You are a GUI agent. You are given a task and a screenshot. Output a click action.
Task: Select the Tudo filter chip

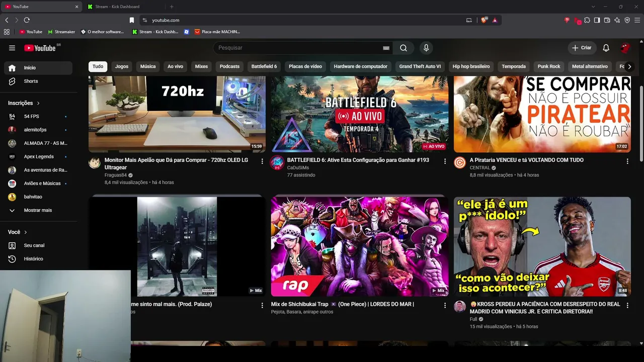[x=98, y=66]
